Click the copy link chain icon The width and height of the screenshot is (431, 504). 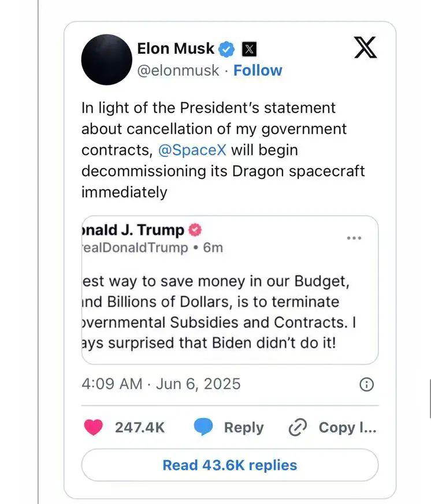(297, 427)
